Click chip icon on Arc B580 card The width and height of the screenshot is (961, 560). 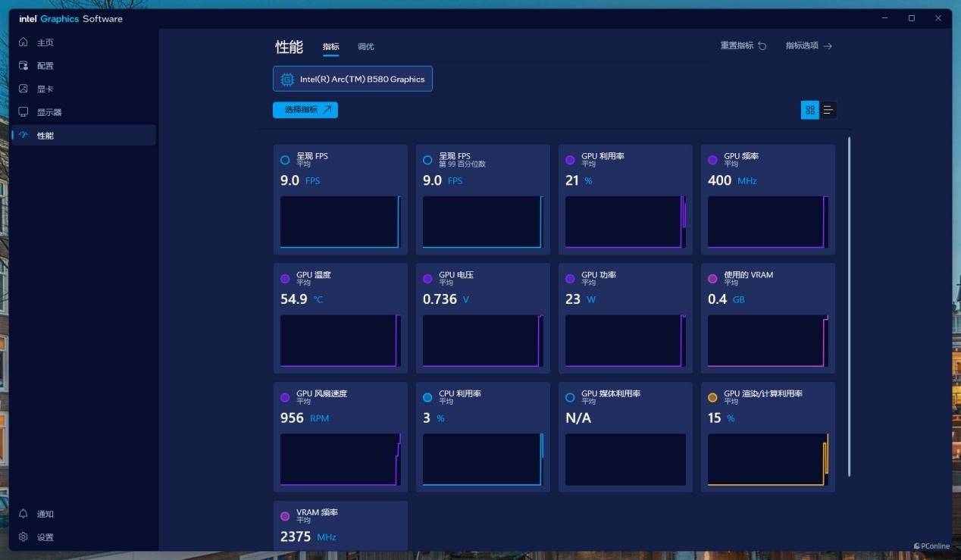(x=287, y=79)
